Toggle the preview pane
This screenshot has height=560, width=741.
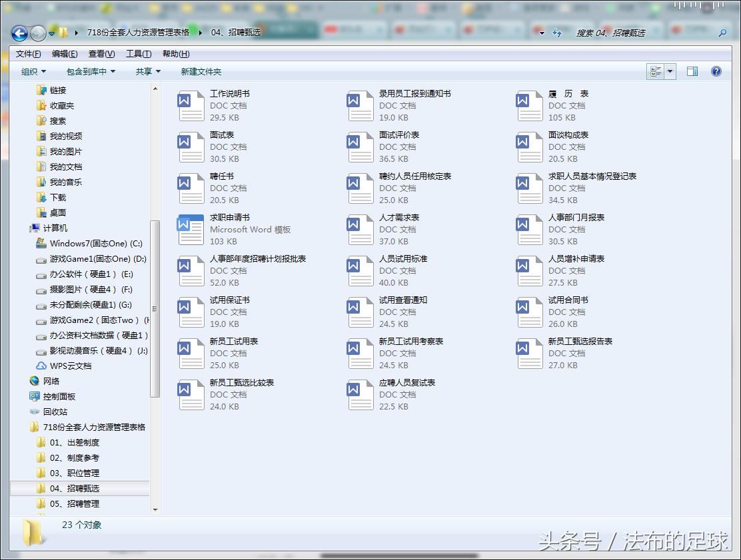click(692, 71)
